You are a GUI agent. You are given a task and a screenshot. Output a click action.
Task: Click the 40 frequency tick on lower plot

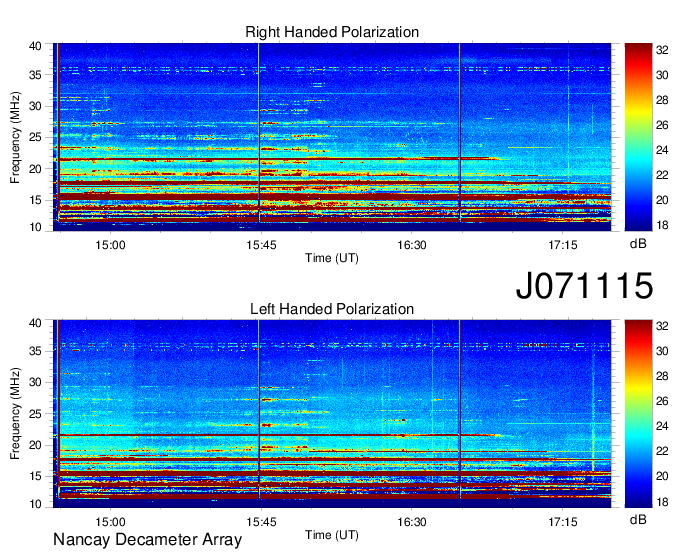point(35,323)
